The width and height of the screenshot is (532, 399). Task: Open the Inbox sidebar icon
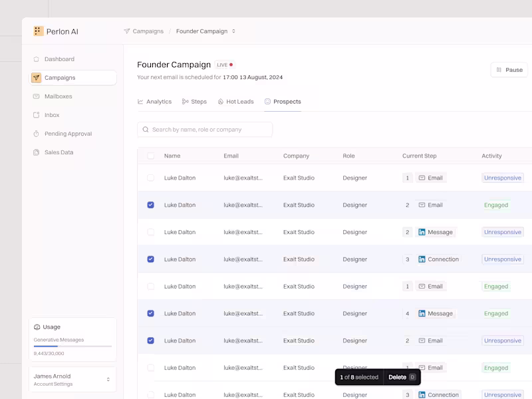coord(37,115)
